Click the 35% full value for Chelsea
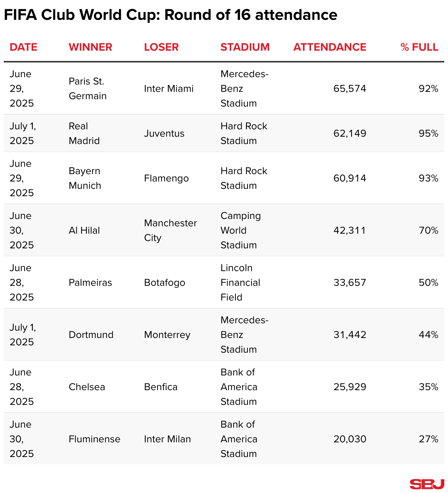The width and height of the screenshot is (448, 493). (x=428, y=387)
